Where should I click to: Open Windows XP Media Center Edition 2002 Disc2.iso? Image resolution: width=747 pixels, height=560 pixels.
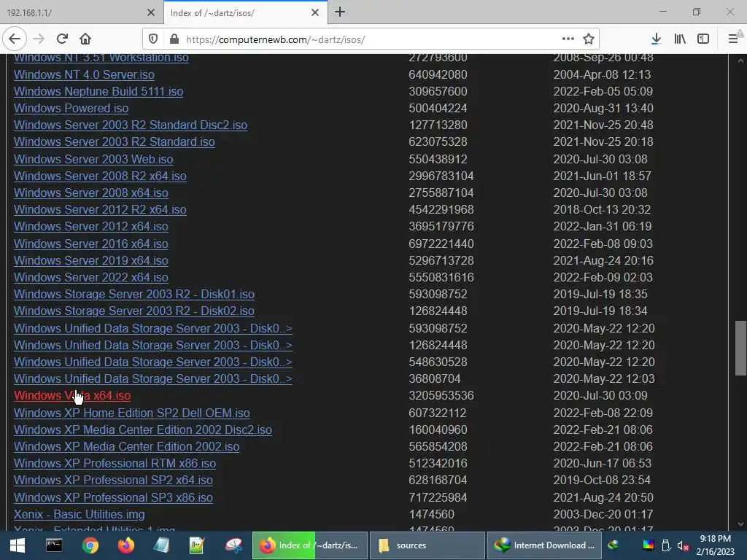pos(143,429)
